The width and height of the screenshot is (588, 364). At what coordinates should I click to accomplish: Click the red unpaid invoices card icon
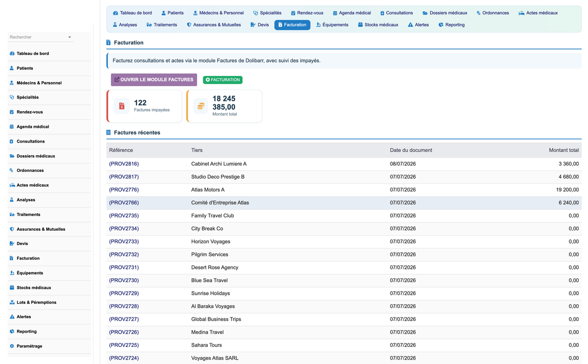[x=122, y=106]
